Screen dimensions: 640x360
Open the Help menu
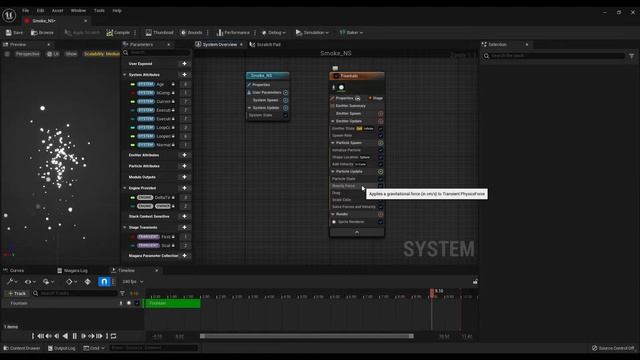point(117,11)
